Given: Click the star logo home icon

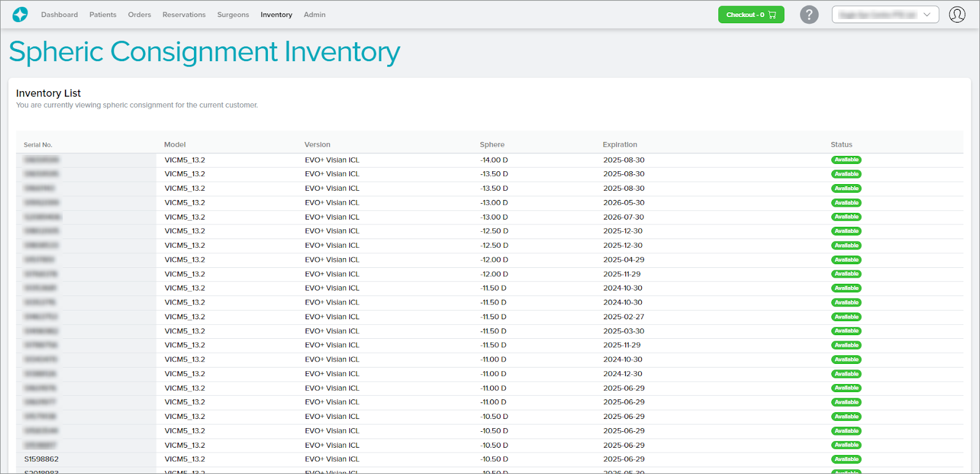Looking at the screenshot, I should point(20,15).
